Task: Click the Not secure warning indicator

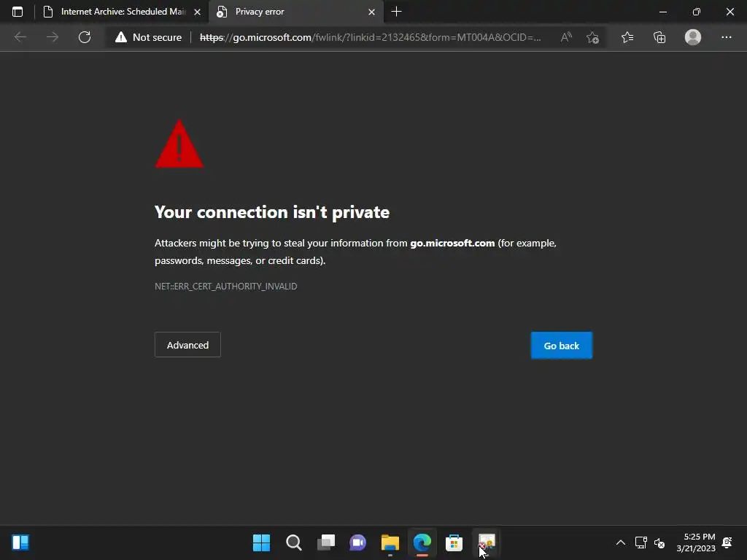Action: coord(149,37)
